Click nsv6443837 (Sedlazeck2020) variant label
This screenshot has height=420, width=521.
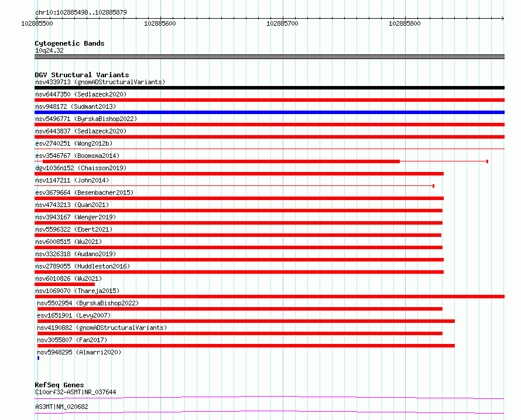click(81, 131)
